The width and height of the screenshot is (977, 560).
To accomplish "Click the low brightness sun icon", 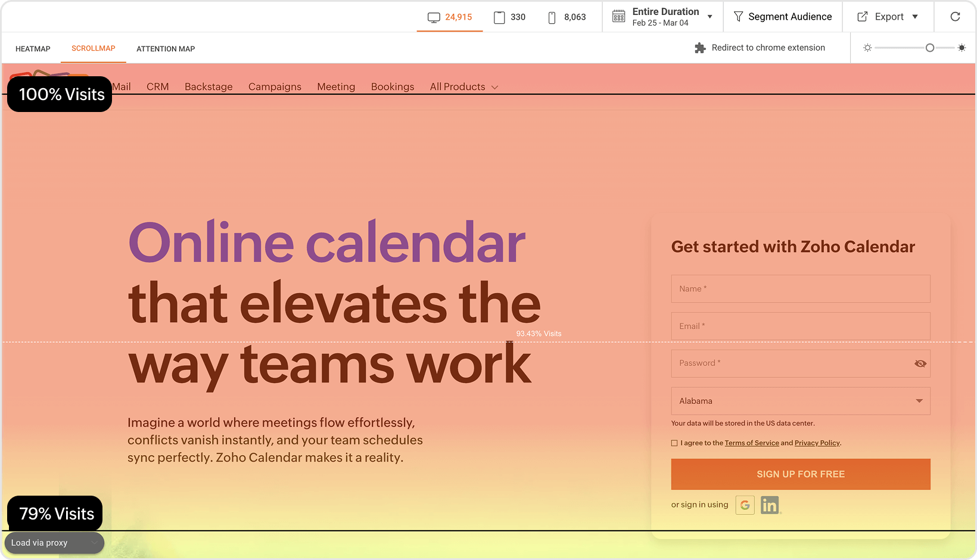I will pos(867,48).
